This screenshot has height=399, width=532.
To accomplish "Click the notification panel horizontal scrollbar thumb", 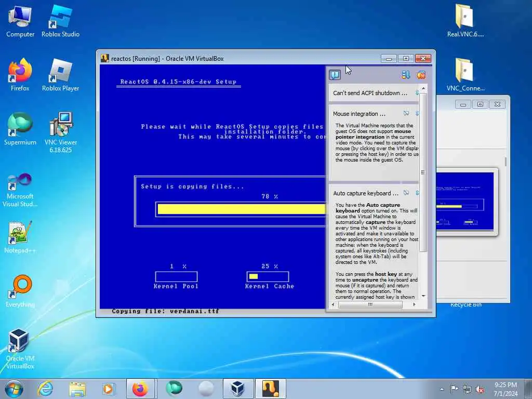I will [x=370, y=304].
